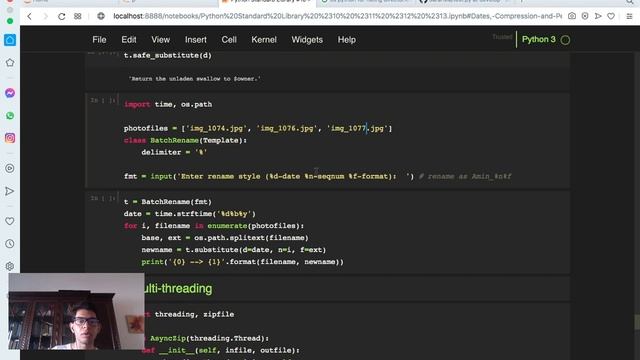Click 'class BatchRename(Template):' line

point(185,140)
